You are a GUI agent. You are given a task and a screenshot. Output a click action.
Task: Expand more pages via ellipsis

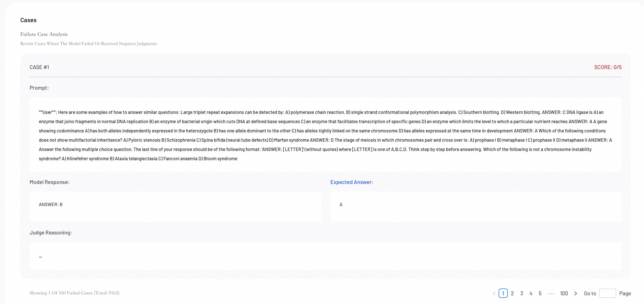click(551, 294)
